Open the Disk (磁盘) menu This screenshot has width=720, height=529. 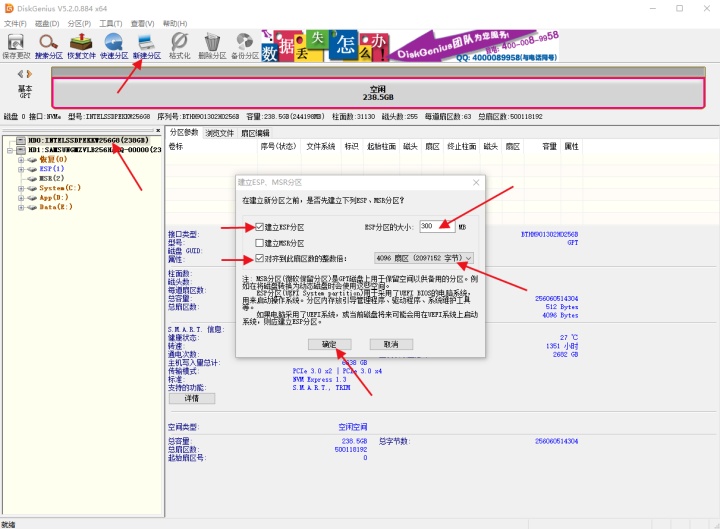47,23
